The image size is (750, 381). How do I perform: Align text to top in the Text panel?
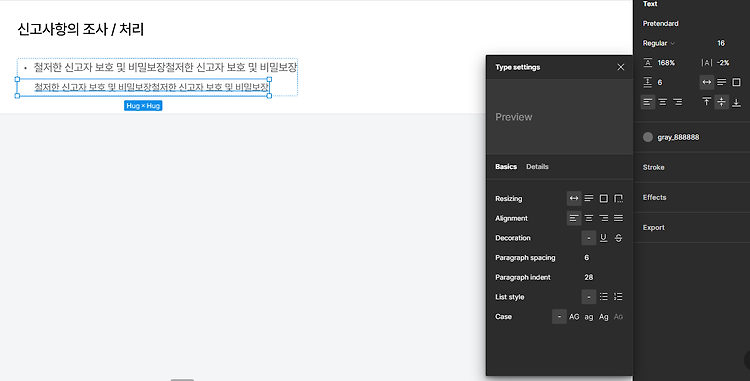pos(706,102)
